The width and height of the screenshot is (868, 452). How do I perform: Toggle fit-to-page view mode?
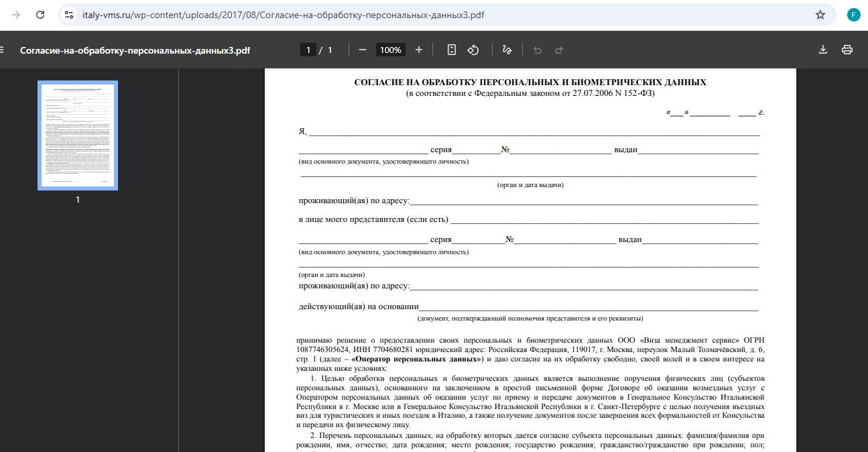tap(451, 49)
